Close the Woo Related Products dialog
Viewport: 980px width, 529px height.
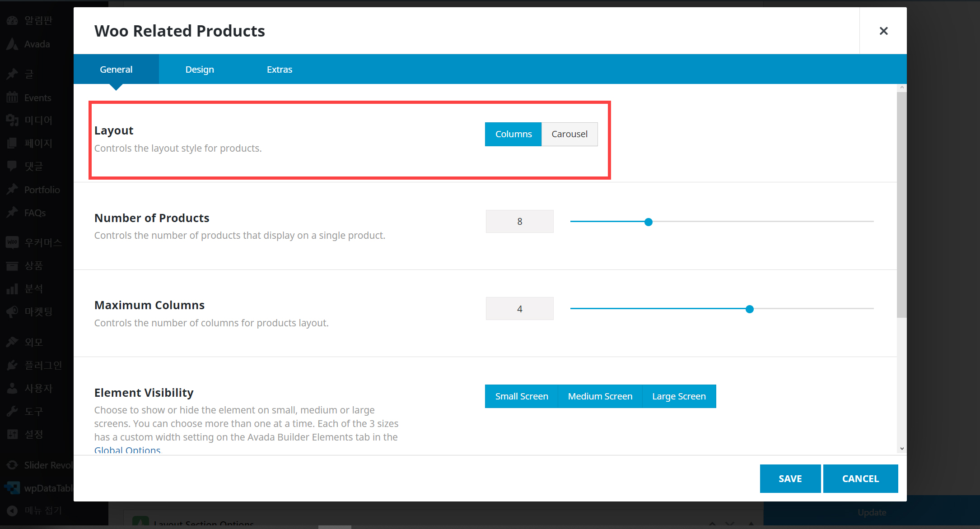(883, 31)
